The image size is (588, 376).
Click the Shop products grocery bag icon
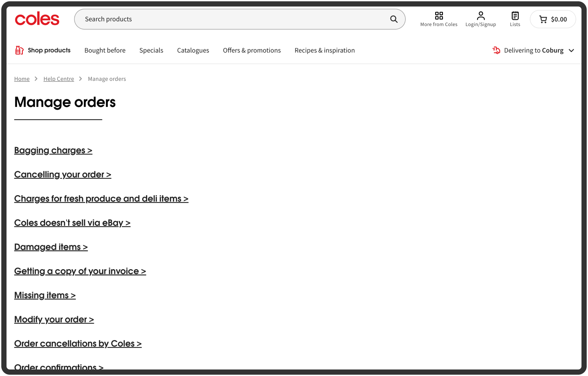click(19, 50)
